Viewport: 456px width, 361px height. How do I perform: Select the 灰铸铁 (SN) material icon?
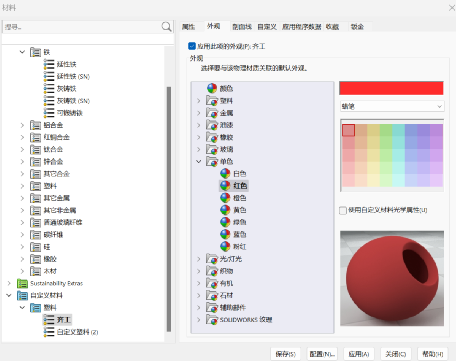49,101
